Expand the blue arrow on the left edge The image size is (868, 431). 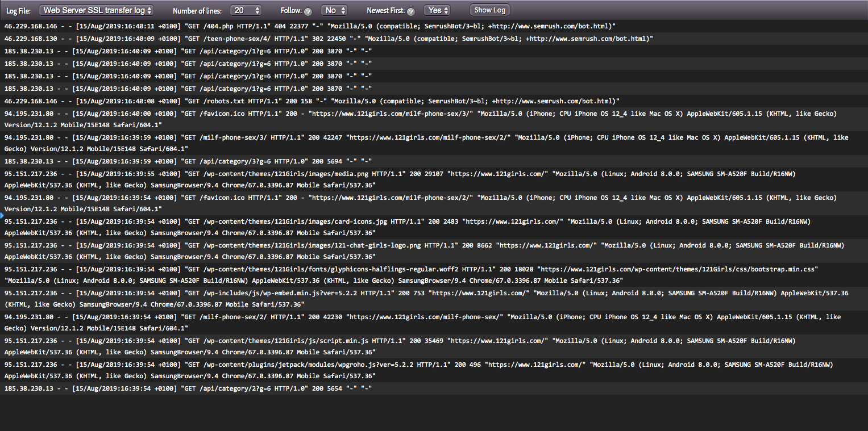pos(2,215)
